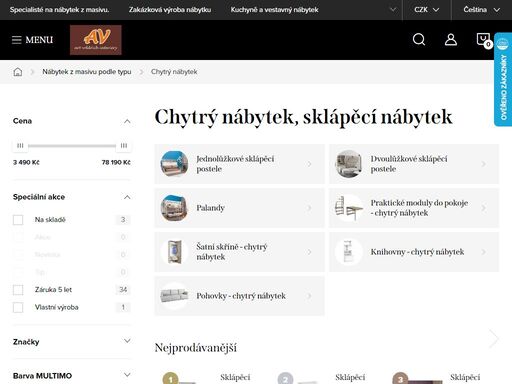
Task: Click the Šatní skříně category thumbnail
Action: point(174,252)
